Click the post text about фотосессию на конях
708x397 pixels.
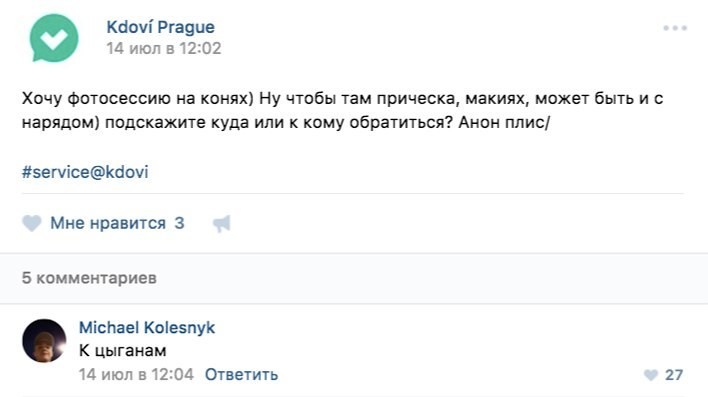tap(342, 110)
